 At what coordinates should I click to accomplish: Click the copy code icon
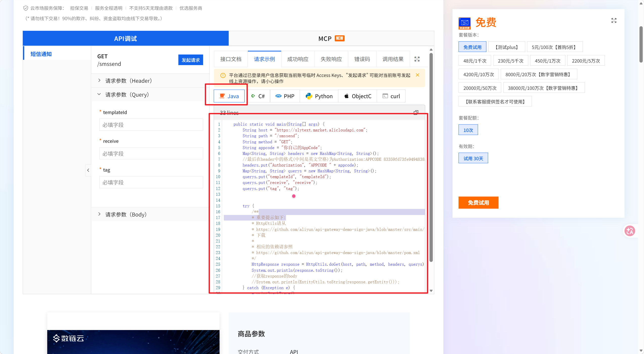pyautogui.click(x=416, y=113)
